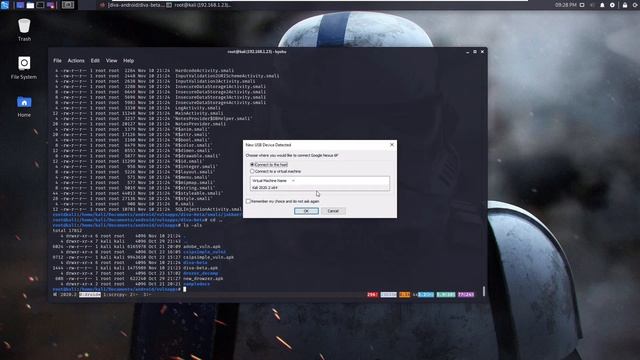Click the power manager tray icon

click(x=612, y=5)
